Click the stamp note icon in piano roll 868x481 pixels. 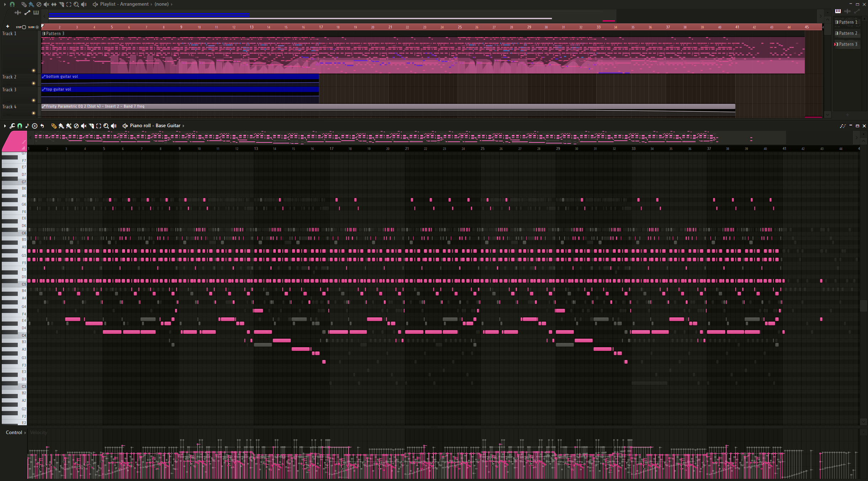pyautogui.click(x=27, y=126)
